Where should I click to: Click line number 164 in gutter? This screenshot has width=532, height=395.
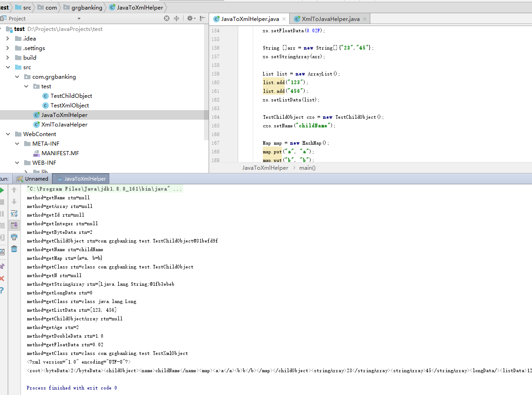coord(215,117)
